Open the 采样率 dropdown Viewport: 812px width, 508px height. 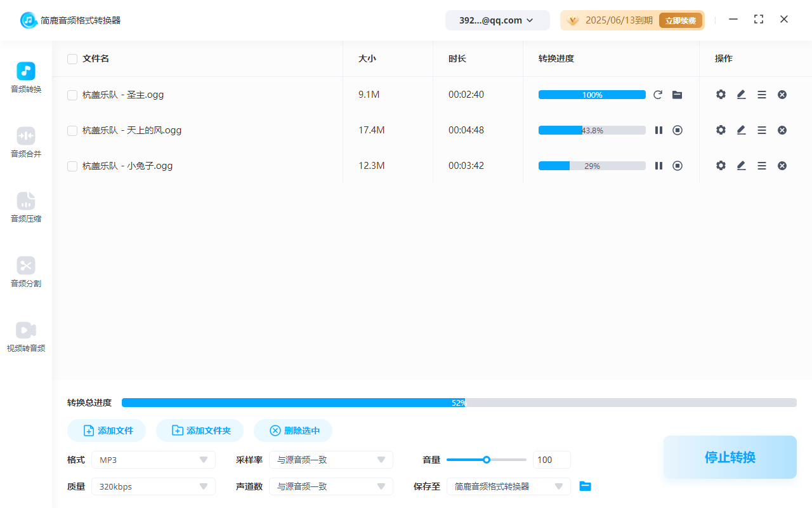(331, 459)
